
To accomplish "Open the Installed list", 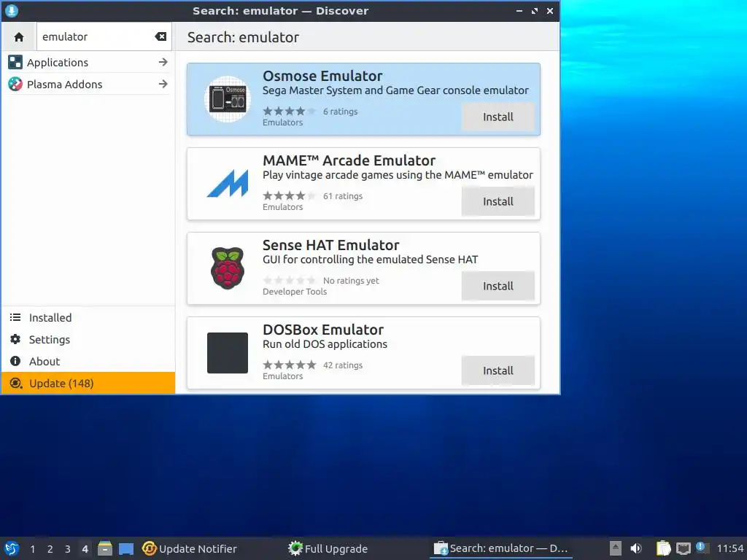I will click(88, 318).
